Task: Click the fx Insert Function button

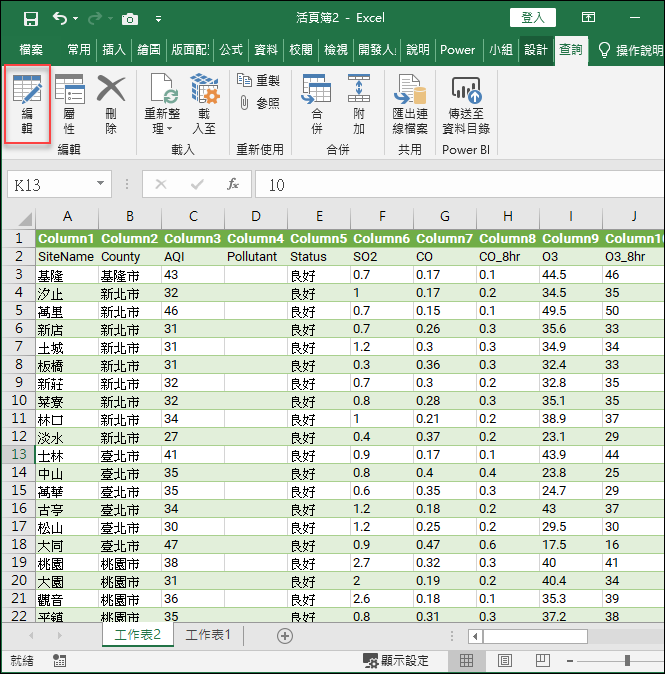Action: pyautogui.click(x=233, y=184)
